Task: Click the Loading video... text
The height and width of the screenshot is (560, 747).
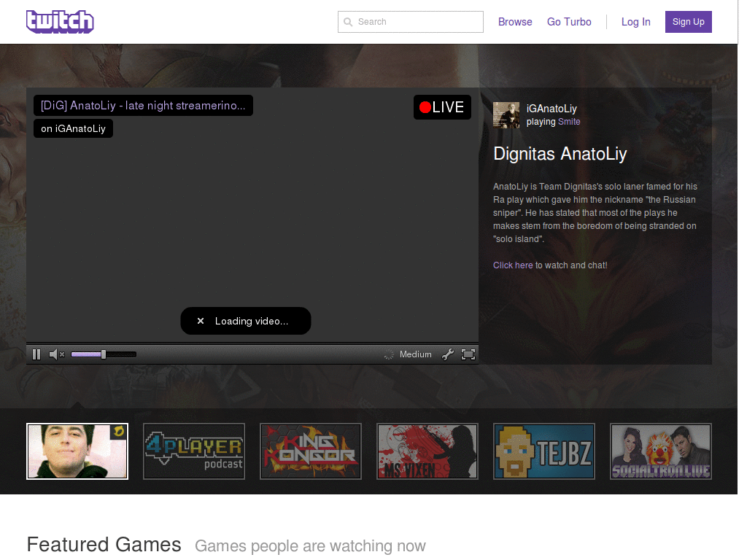Action: pyautogui.click(x=252, y=321)
